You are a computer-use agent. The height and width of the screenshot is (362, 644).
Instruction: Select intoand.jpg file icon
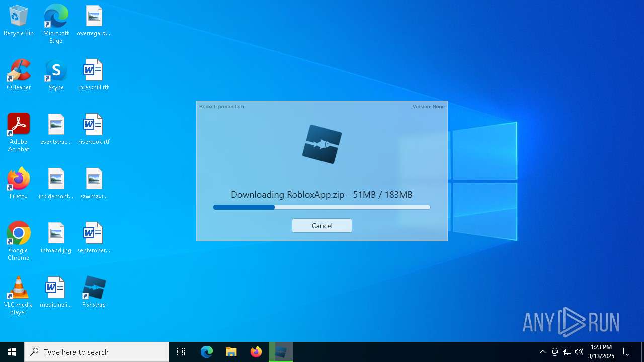coord(56,238)
